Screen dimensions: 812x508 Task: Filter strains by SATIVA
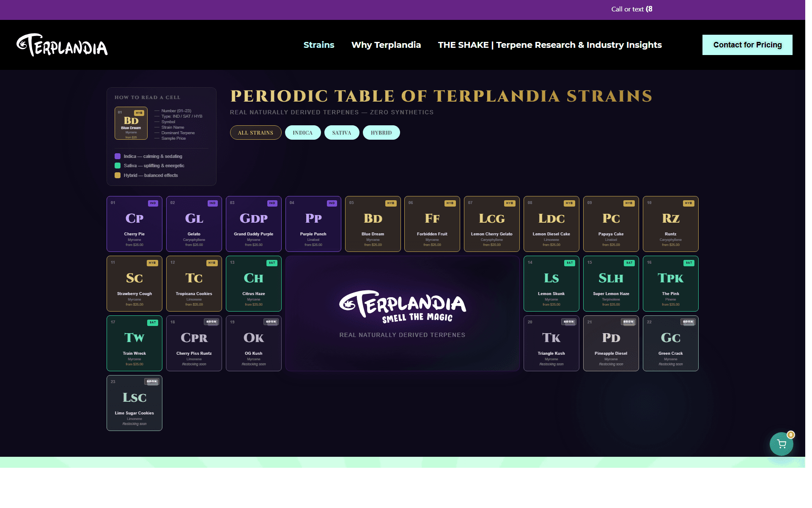(342, 133)
